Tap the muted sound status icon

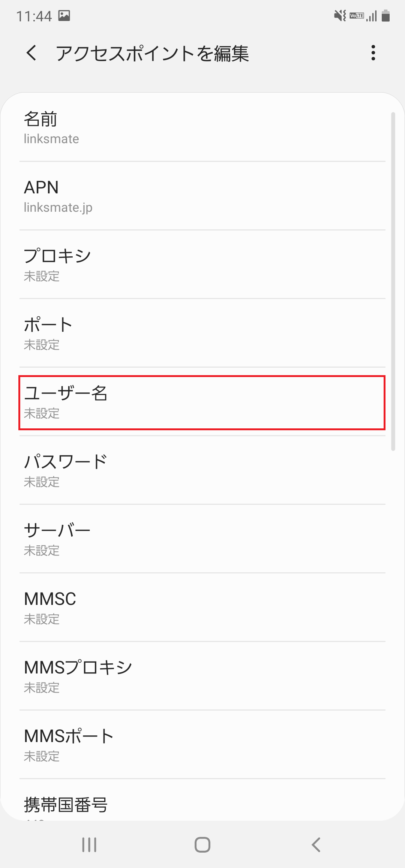tap(340, 16)
